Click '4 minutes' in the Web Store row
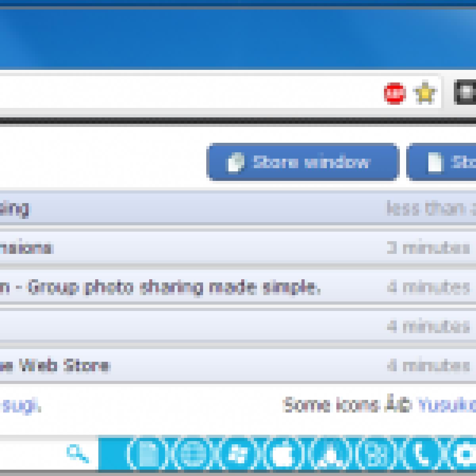The width and height of the screenshot is (476, 476). (x=428, y=365)
